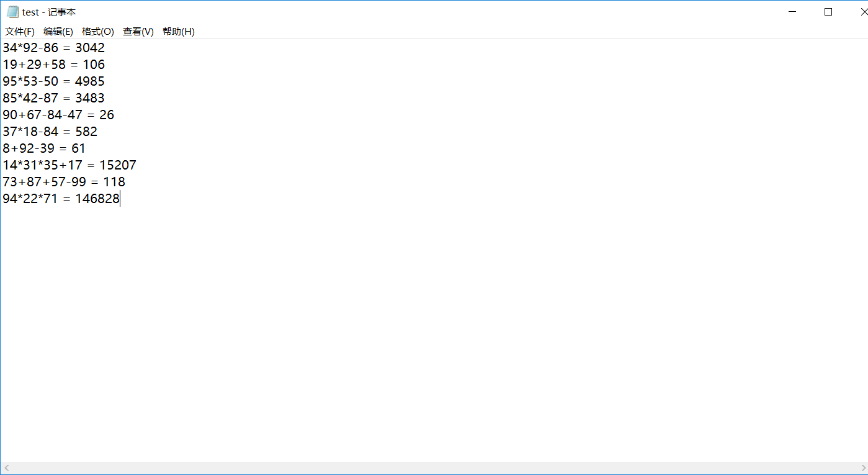This screenshot has height=475, width=868.
Task: Open the 文件(F) menu
Action: point(20,32)
